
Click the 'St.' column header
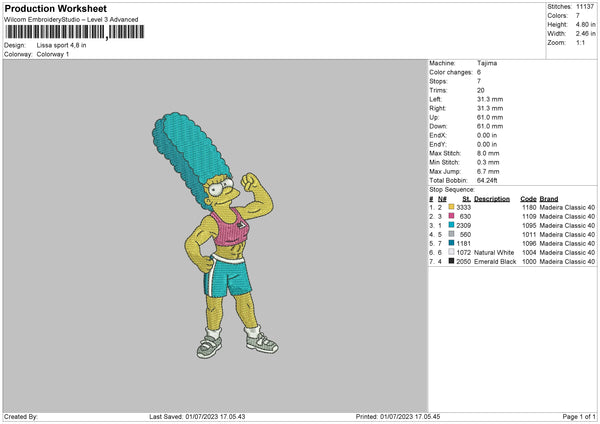click(x=466, y=199)
